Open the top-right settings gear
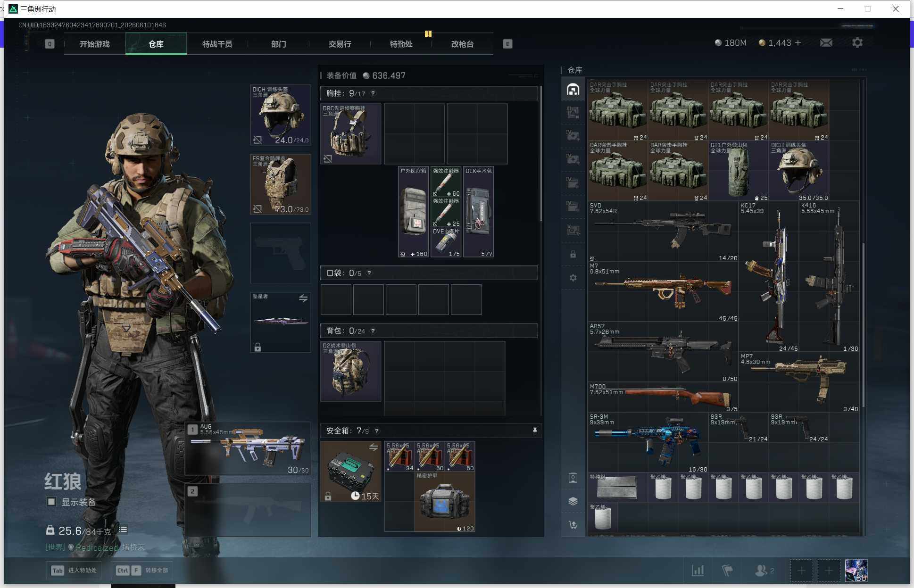Viewport: 914px width, 588px height. (857, 43)
